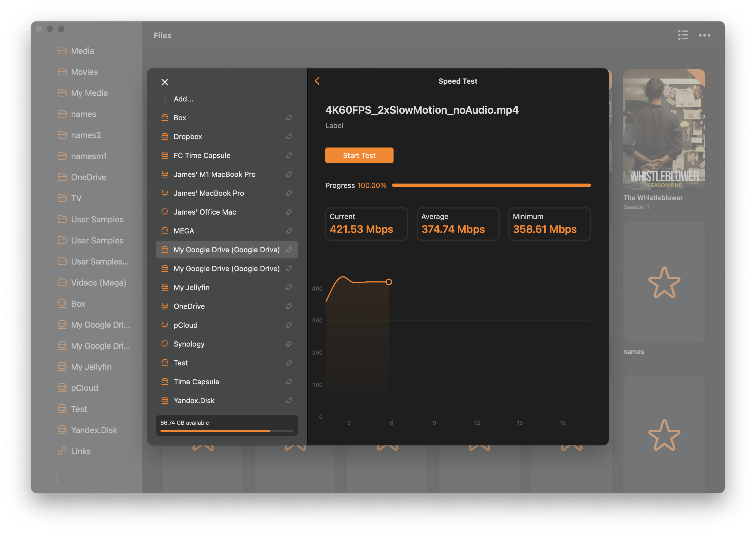This screenshot has height=534, width=756.
Task: Click the orange speed test progress bar
Action: (x=491, y=185)
